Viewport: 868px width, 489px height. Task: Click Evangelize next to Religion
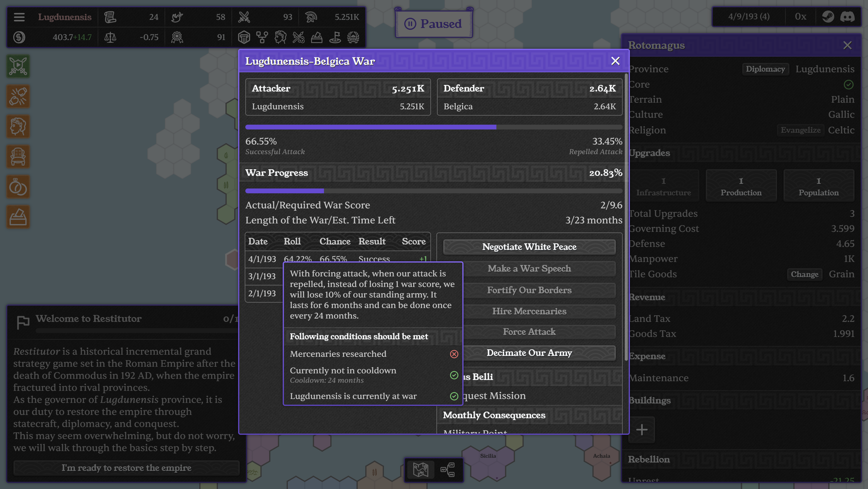800,130
